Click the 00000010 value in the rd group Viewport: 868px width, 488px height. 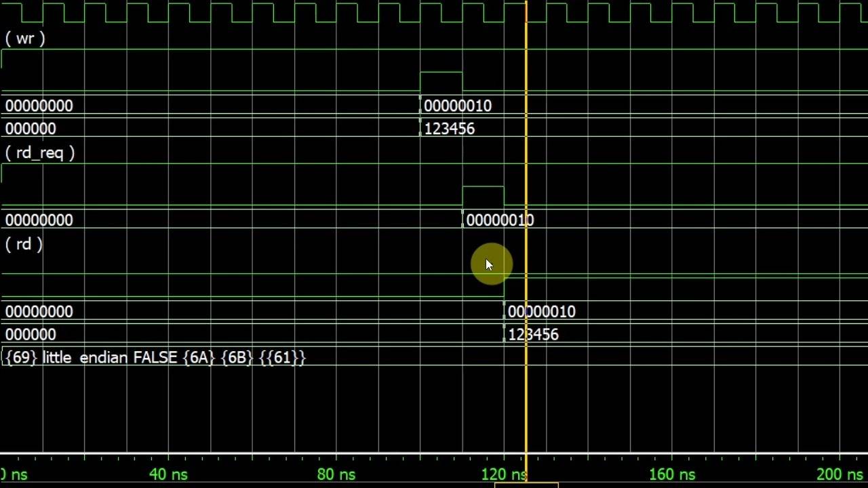(x=541, y=312)
